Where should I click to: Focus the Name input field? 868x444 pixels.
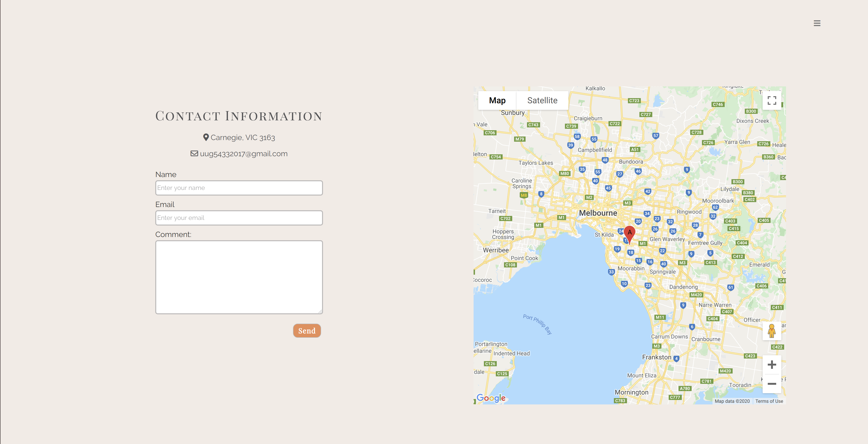[x=239, y=188]
